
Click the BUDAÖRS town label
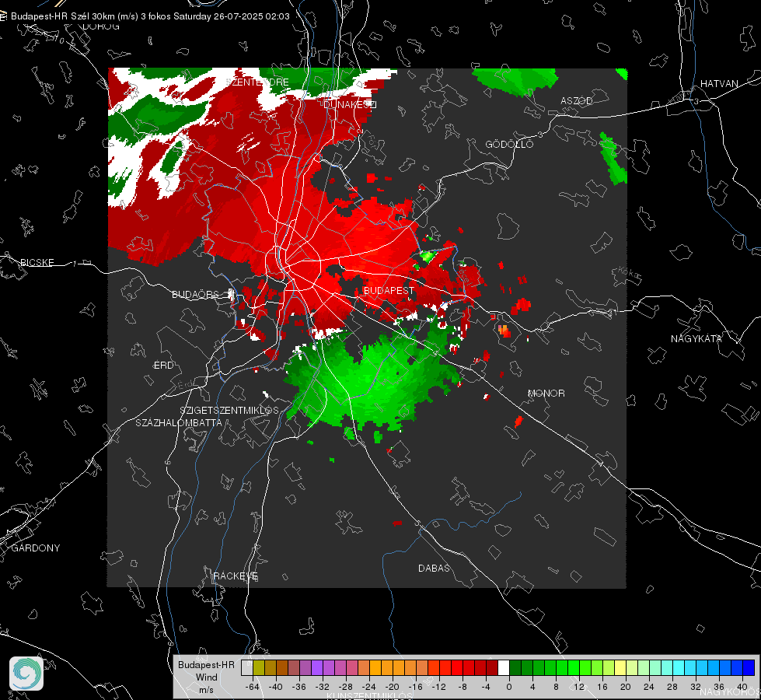point(195,294)
